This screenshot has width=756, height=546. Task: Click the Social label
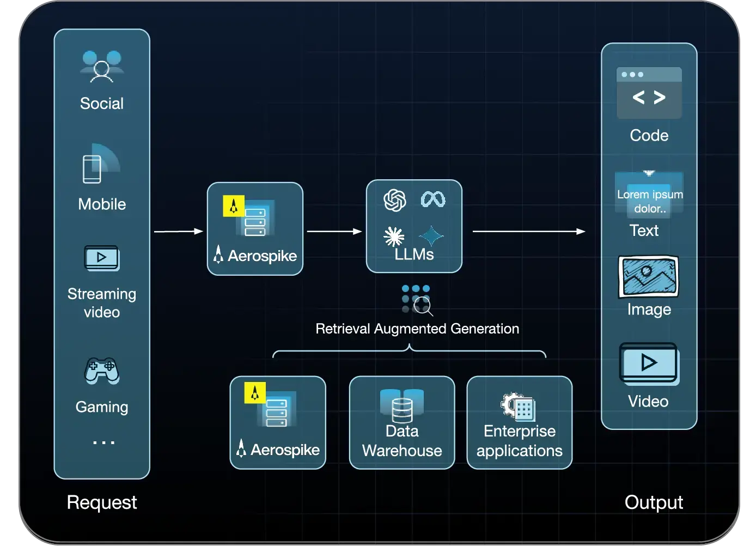click(x=102, y=104)
